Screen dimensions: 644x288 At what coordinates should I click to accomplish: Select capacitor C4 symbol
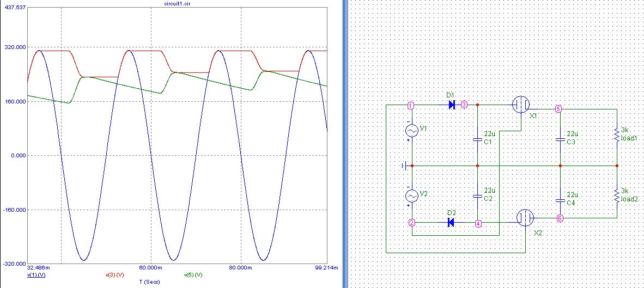560,200
